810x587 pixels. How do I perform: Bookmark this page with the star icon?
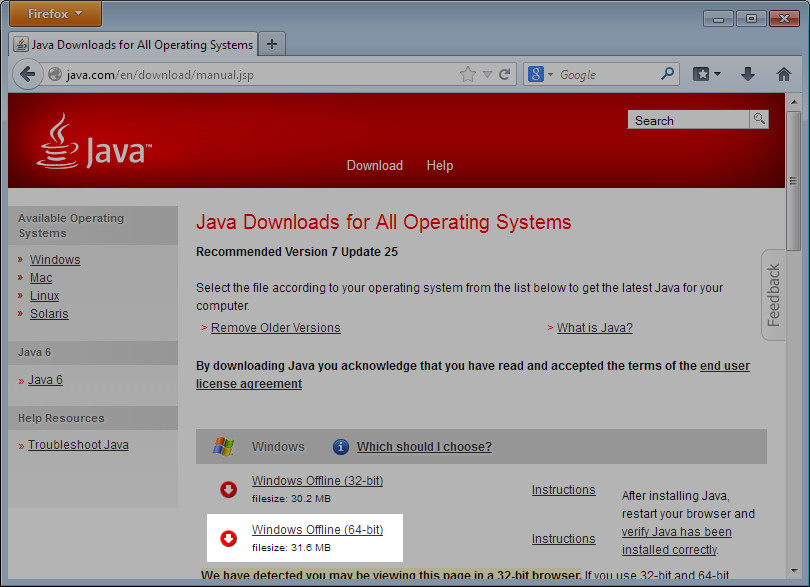pyautogui.click(x=468, y=74)
